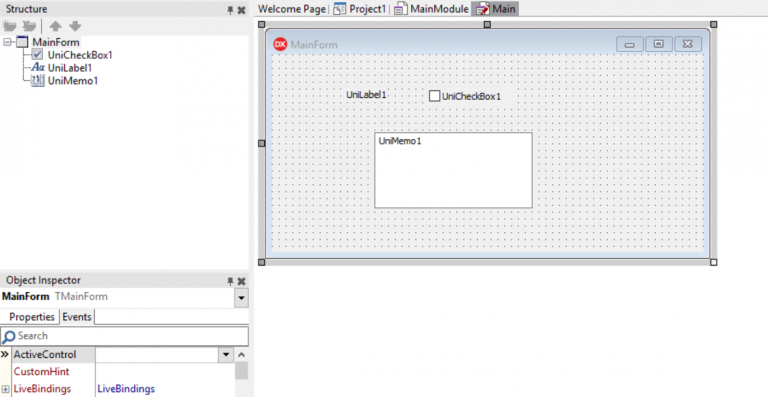The height and width of the screenshot is (397, 768).
Task: Open the ActiveControl value dropdown
Action: (x=226, y=355)
